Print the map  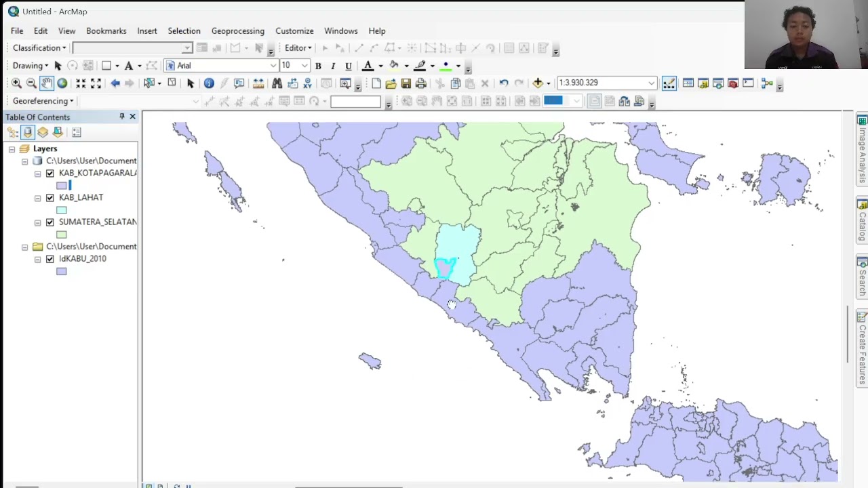point(420,83)
